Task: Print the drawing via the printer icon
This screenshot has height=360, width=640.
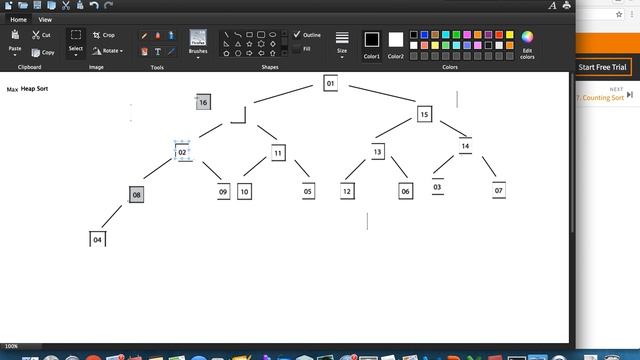Action: point(567,5)
